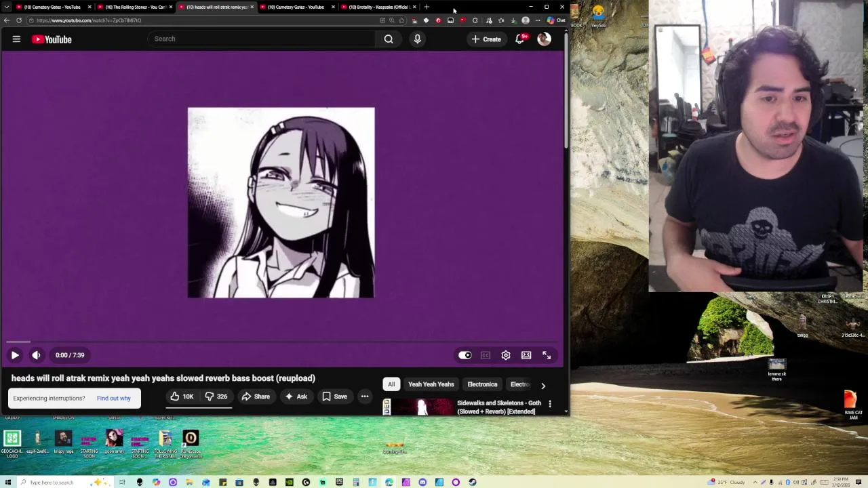
Task: Open options for Sidewalks and Skeletons video
Action: point(550,404)
